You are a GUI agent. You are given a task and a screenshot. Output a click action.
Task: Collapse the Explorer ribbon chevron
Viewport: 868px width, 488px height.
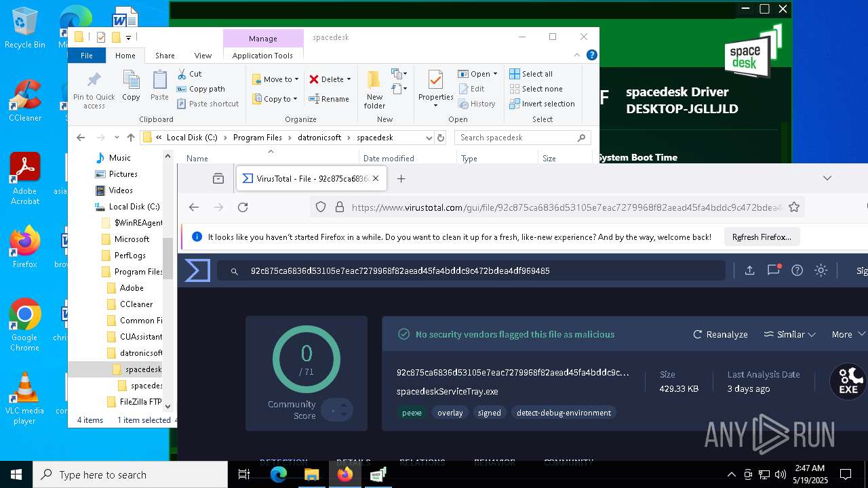point(577,56)
